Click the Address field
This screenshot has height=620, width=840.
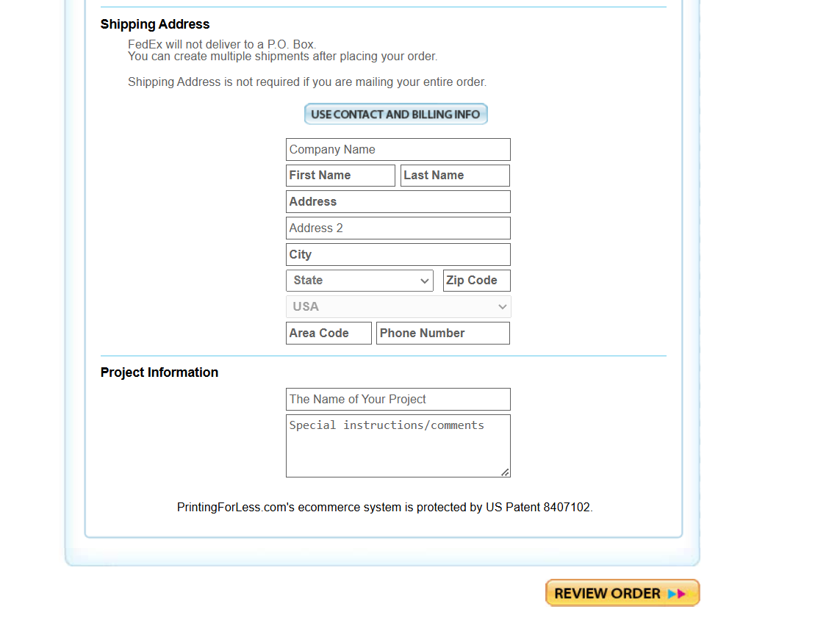(398, 202)
